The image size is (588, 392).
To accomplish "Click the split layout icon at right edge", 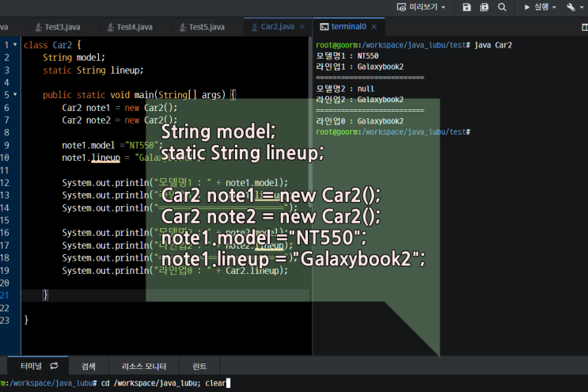I will (584, 27).
